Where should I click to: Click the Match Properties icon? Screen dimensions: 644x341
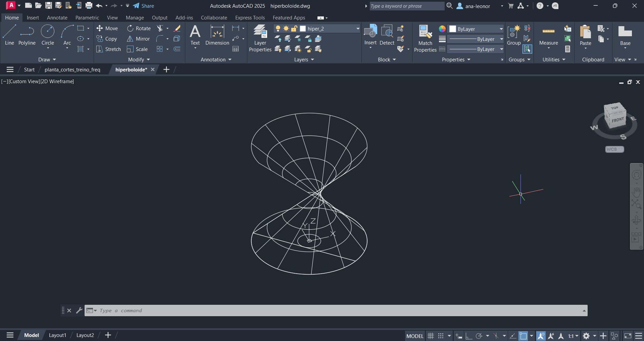(x=425, y=39)
